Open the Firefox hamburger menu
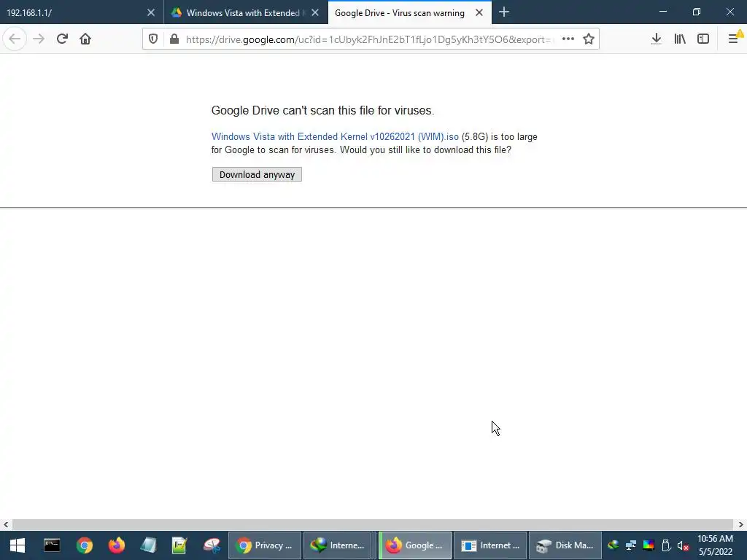Screen dimensions: 747x560 (734, 39)
